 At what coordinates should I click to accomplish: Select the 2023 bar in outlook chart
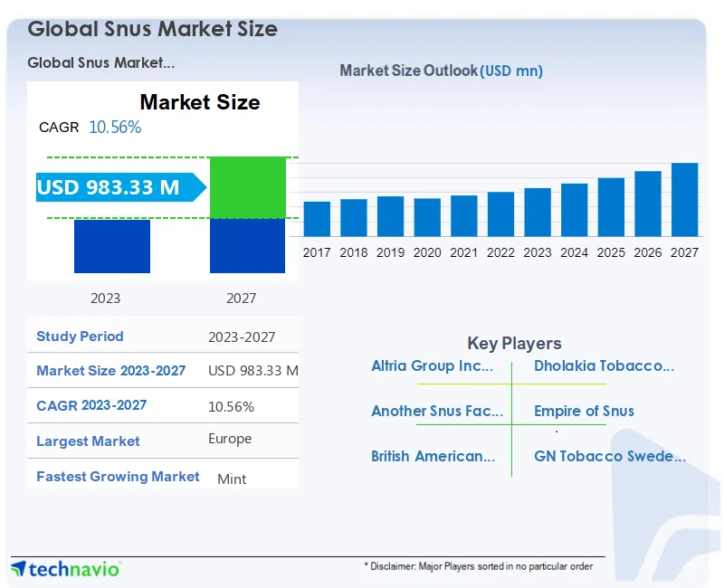tap(538, 213)
